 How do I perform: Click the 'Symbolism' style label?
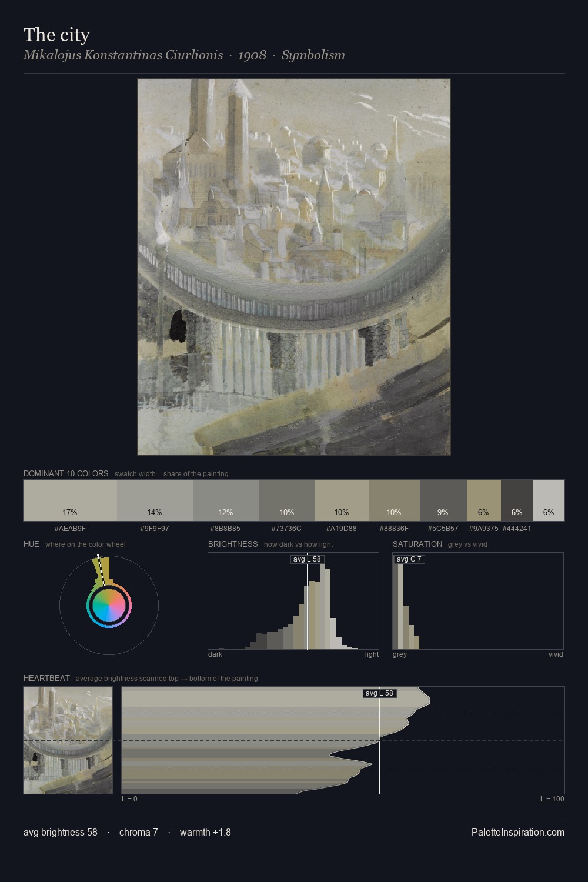313,55
